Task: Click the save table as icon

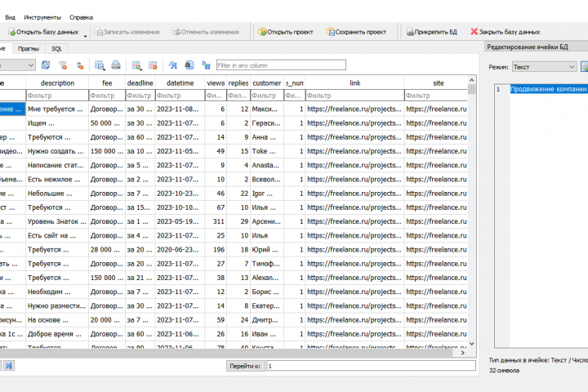Action: click(100, 65)
